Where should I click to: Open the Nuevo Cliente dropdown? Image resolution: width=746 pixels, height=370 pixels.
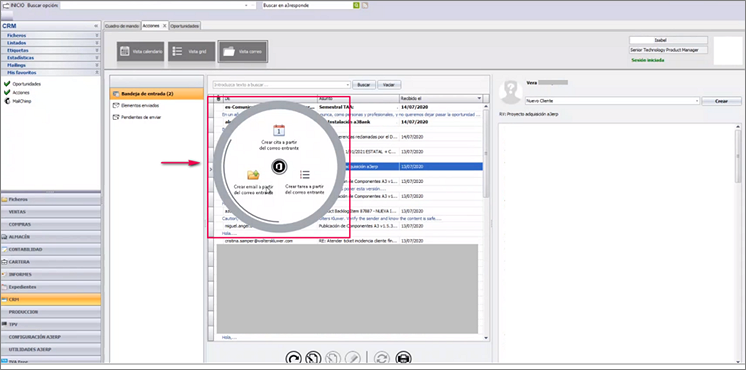tap(697, 101)
